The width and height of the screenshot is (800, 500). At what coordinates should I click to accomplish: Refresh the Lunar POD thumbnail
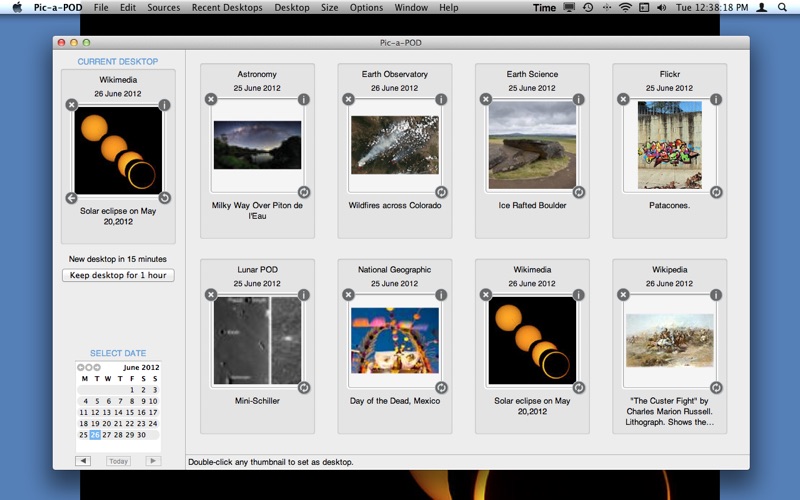tap(303, 388)
